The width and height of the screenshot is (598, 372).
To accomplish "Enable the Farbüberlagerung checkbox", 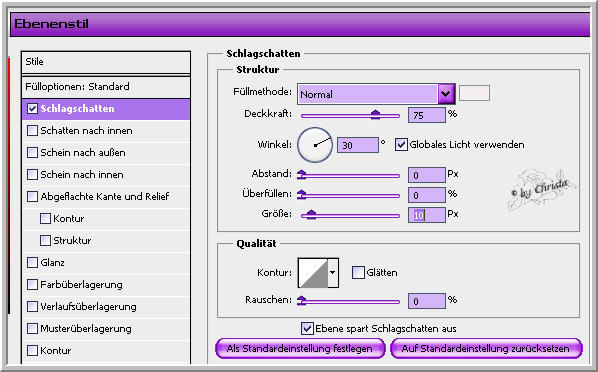I will pos(32,285).
